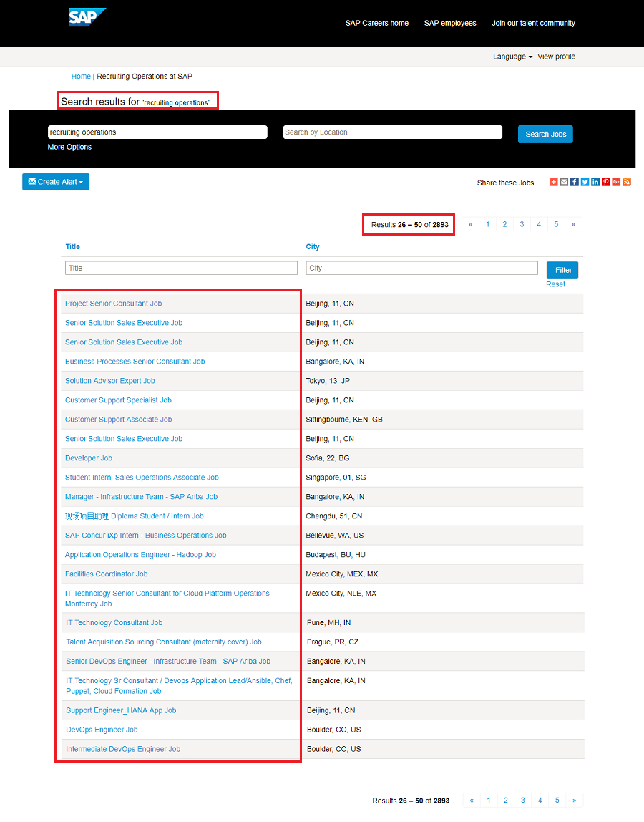The image size is (644, 822).
Task: Open the Solution Advisor Expert Job listing
Action: point(110,381)
